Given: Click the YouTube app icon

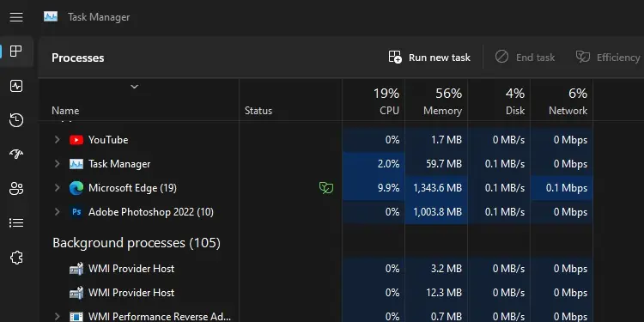Looking at the screenshot, I should tap(76, 140).
